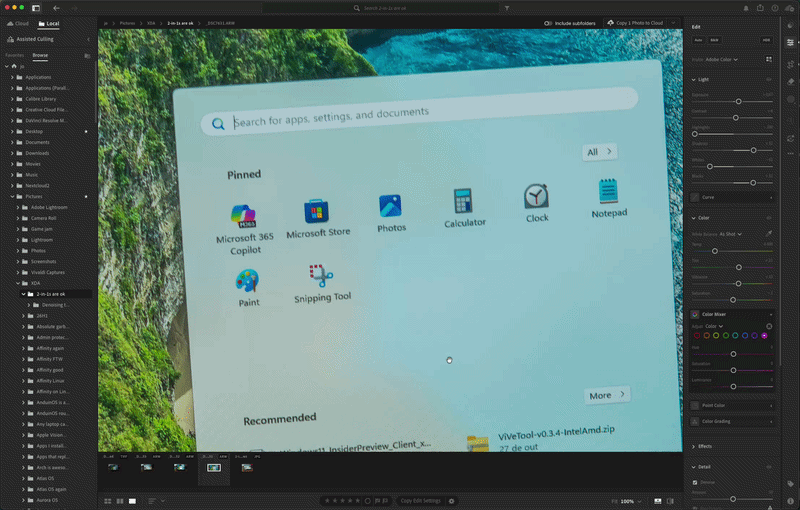The height and width of the screenshot is (510, 800).
Task: Switch to the Cloud tab
Action: pyautogui.click(x=18, y=23)
